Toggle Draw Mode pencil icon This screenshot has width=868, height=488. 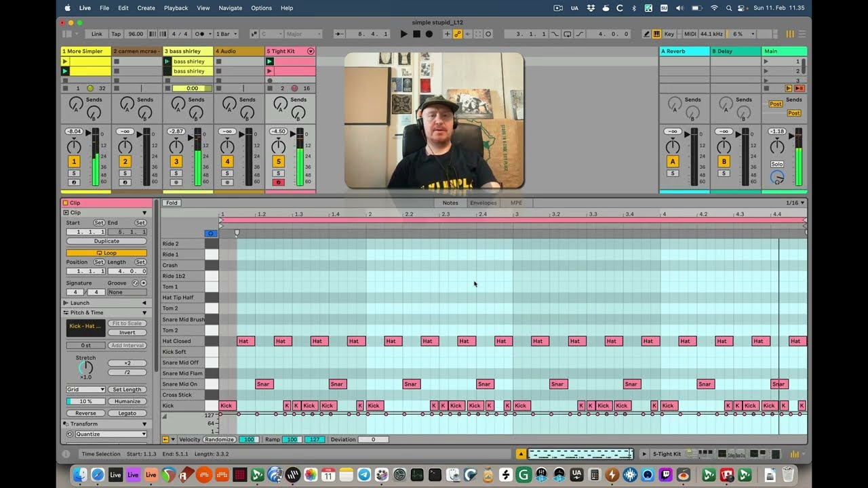click(x=646, y=34)
